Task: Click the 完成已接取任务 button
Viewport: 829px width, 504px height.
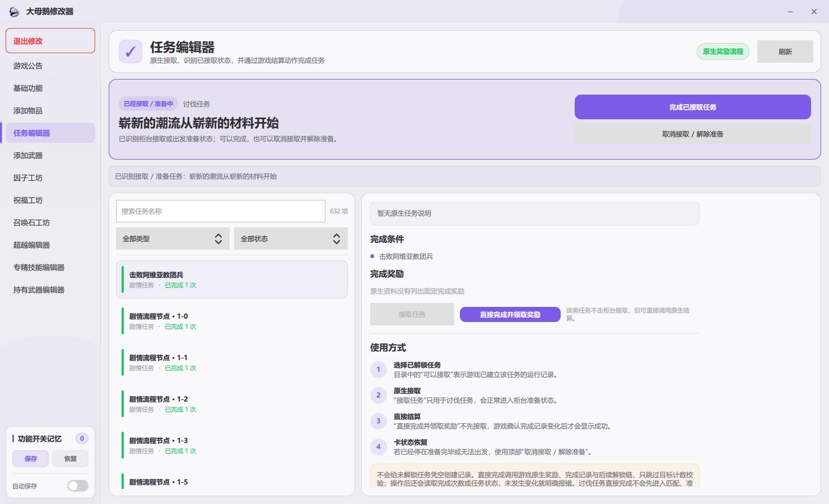Action: 692,107
